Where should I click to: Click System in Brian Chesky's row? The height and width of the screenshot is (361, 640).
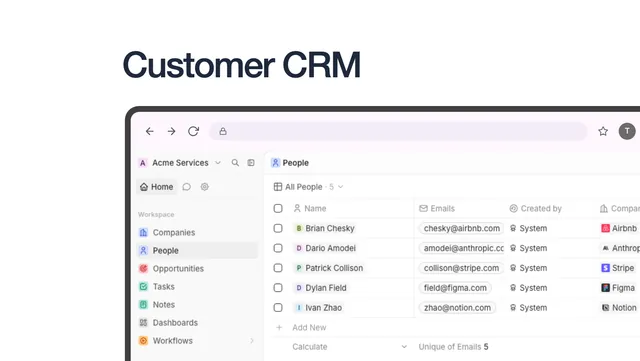(529, 228)
